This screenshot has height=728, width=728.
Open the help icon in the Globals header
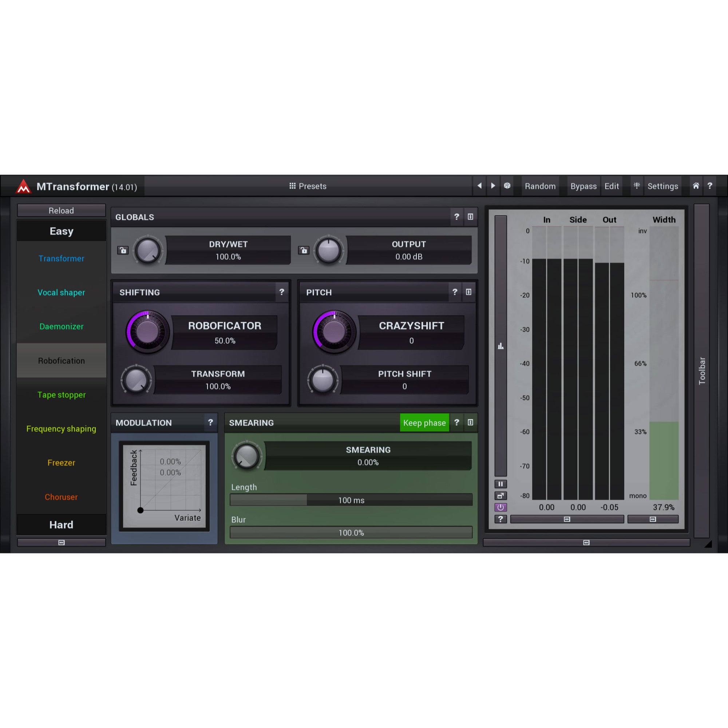pos(457,217)
